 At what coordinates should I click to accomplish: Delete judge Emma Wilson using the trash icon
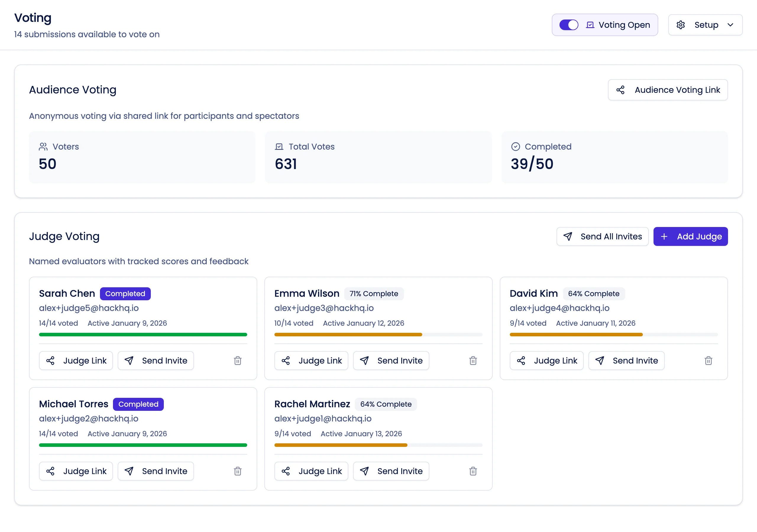(473, 361)
